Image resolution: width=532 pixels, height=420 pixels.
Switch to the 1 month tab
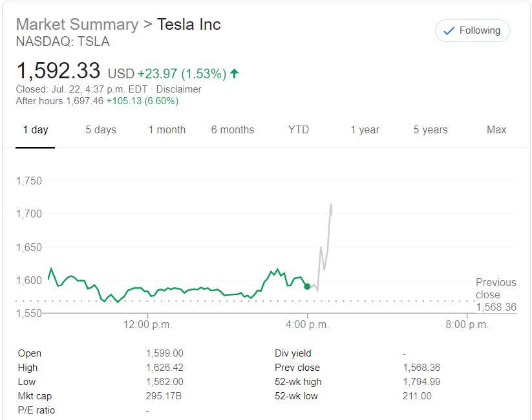[167, 130]
